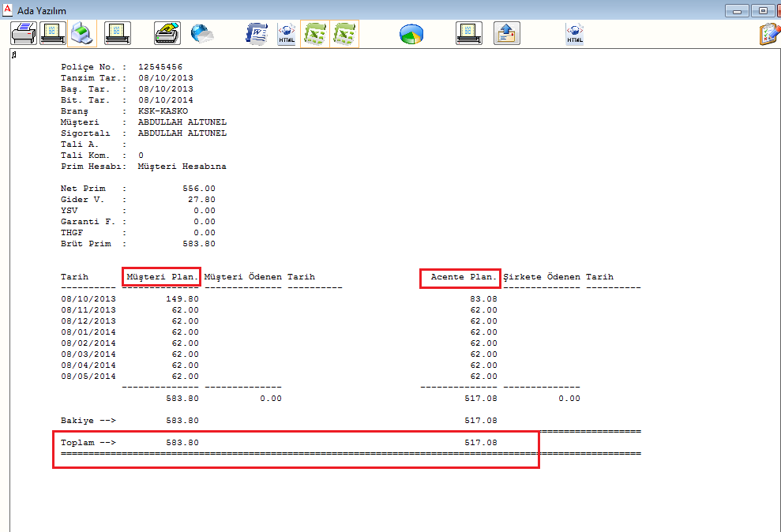781x532 pixels.
Task: Send report via globe-and-envelope email icon
Action: pyautogui.click(x=202, y=34)
